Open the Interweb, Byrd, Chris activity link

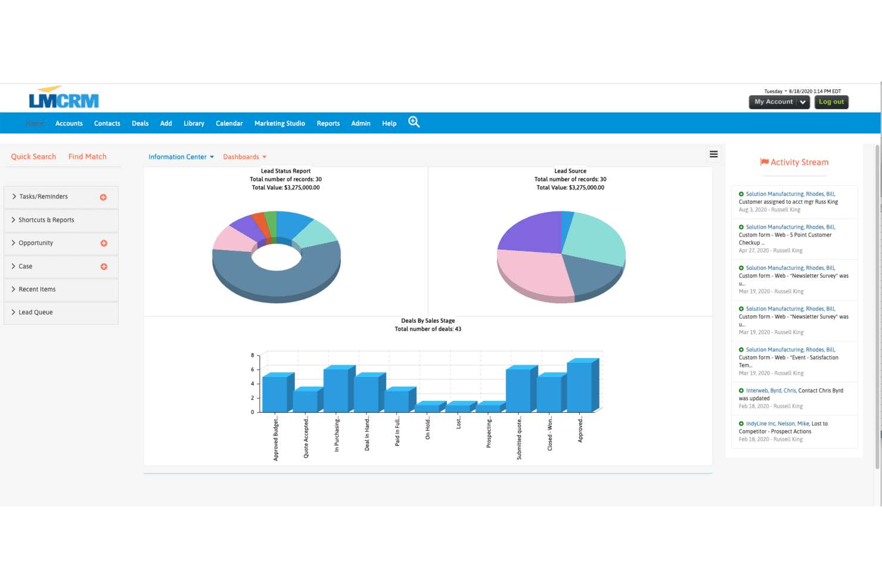771,391
